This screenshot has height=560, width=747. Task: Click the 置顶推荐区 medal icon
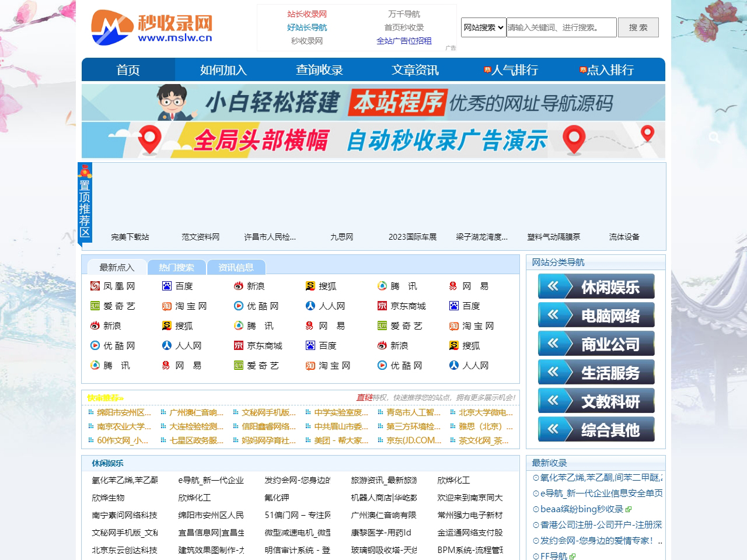(x=85, y=171)
